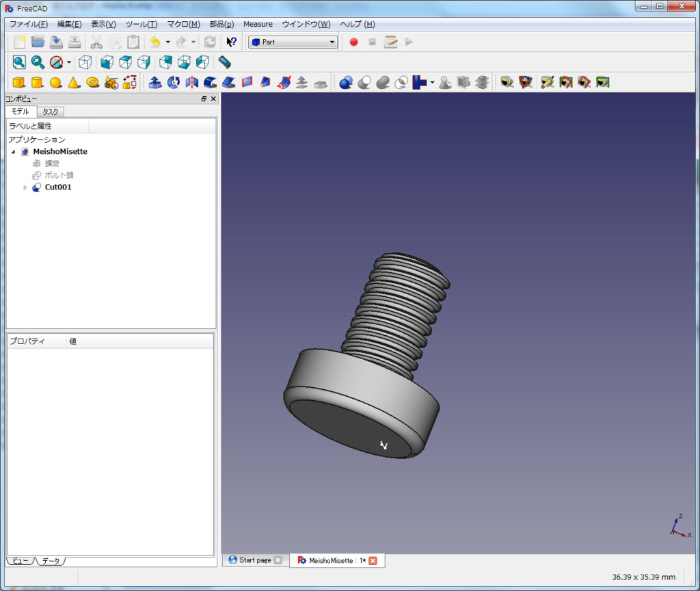The height and width of the screenshot is (591, 700).
Task: Select the Cut001 object in tree
Action: click(58, 187)
